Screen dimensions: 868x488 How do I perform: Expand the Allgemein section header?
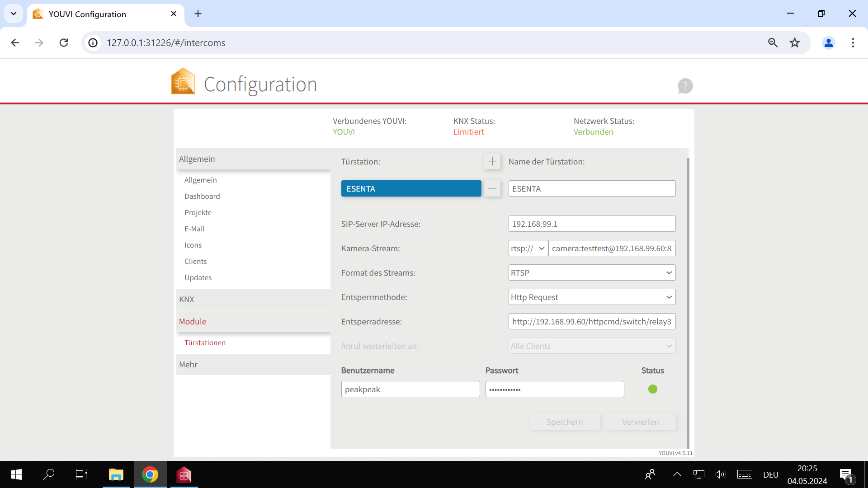coord(253,159)
